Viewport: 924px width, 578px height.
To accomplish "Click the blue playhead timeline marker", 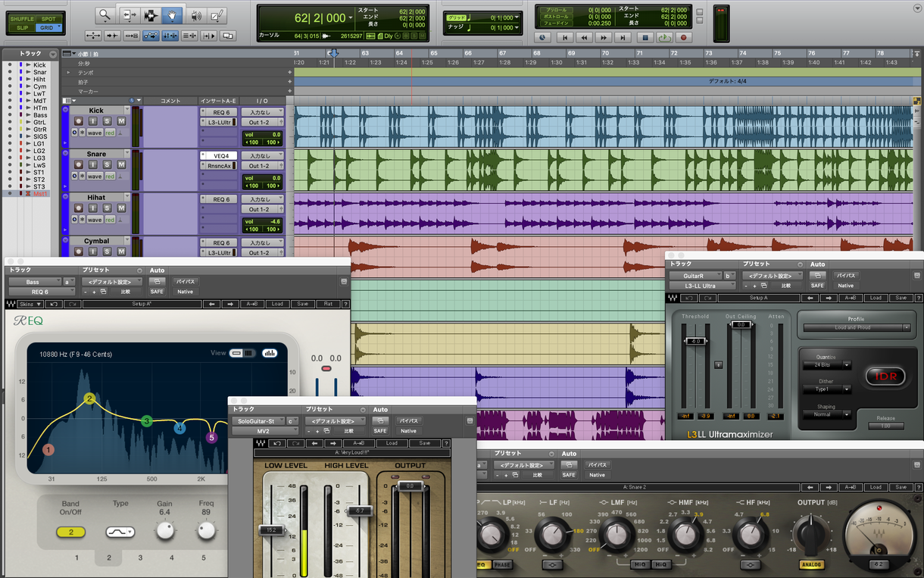I will click(x=333, y=53).
